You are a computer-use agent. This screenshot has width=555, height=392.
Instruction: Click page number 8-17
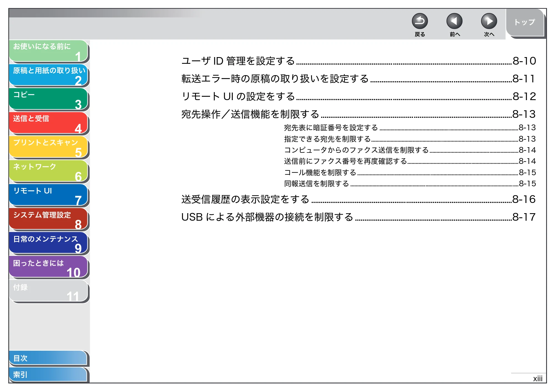[524, 217]
